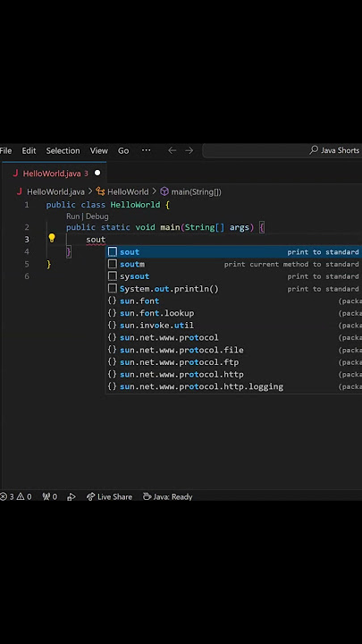362x644 pixels.
Task: Click the Debug code lens link
Action: 97,216
